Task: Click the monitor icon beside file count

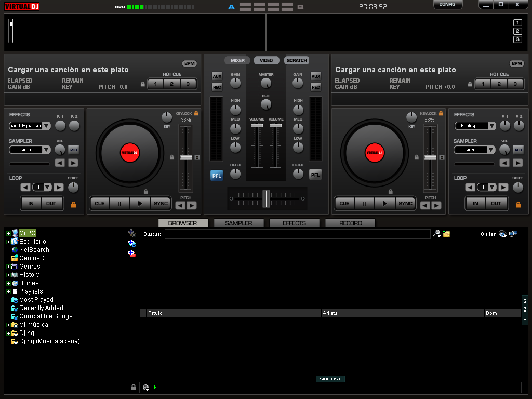Action: click(513, 233)
